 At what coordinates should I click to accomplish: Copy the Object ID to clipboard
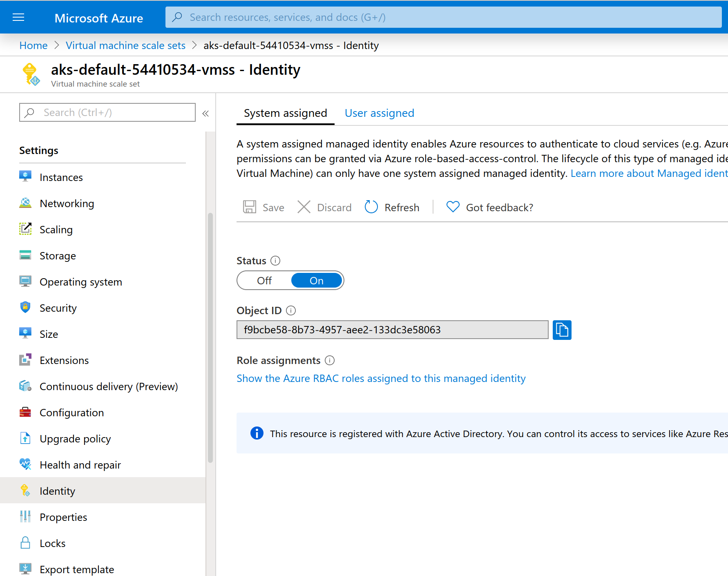(562, 330)
